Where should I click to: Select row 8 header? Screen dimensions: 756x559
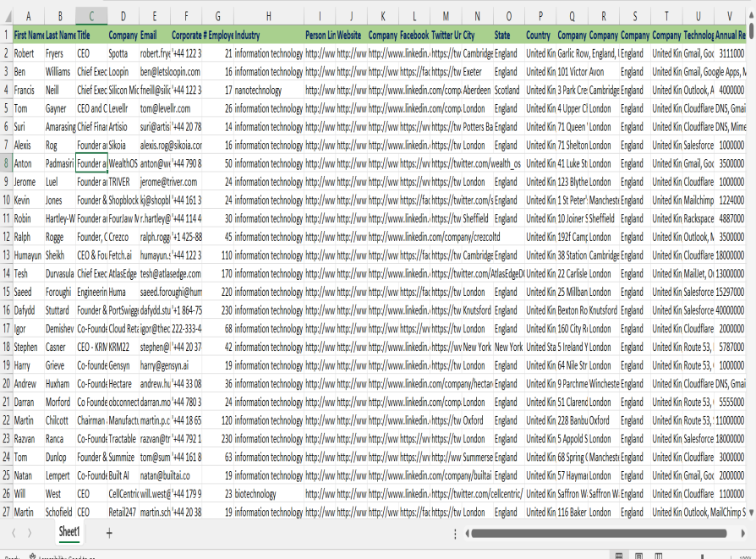6,163
